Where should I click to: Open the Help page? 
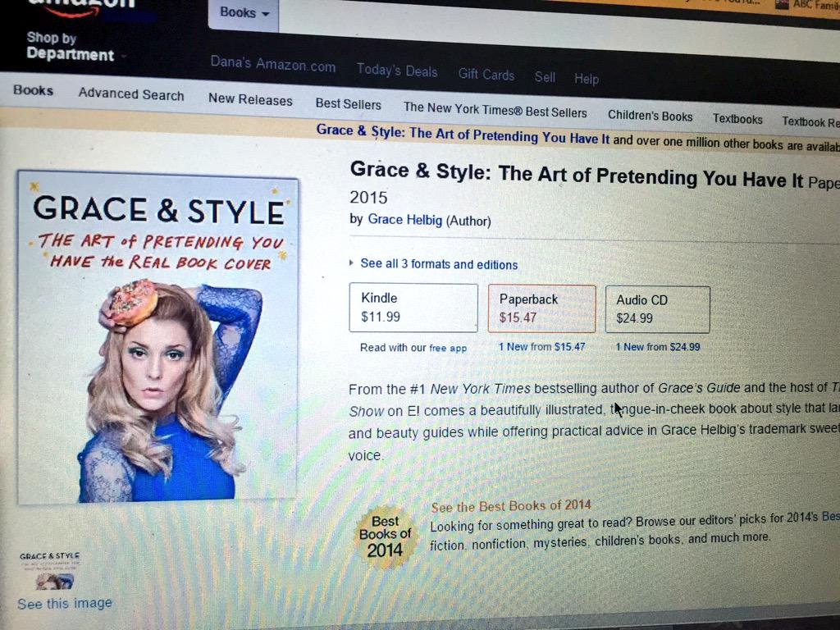[587, 80]
